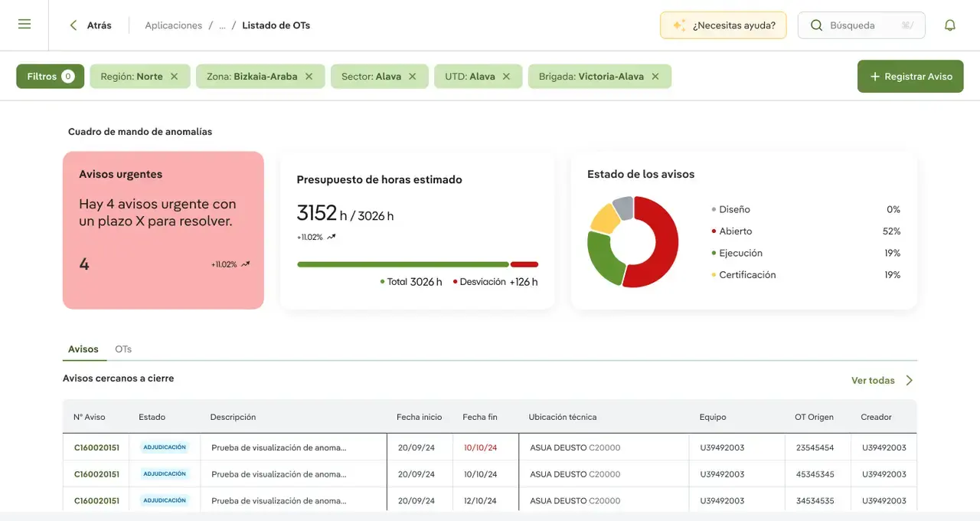Open Aplicaciones breadcrumb
This screenshot has width=980, height=521.
[174, 25]
